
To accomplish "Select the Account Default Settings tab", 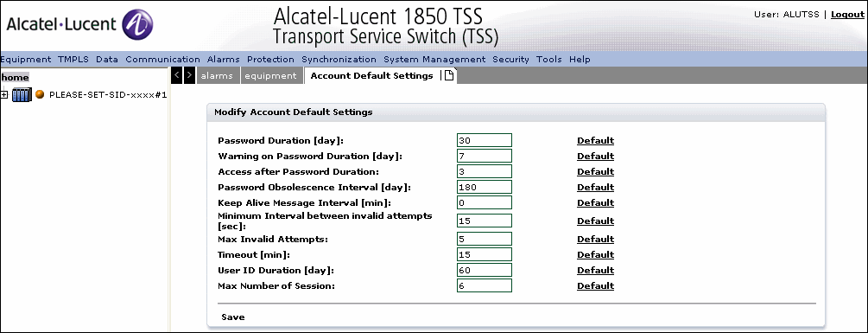I will pyautogui.click(x=372, y=76).
